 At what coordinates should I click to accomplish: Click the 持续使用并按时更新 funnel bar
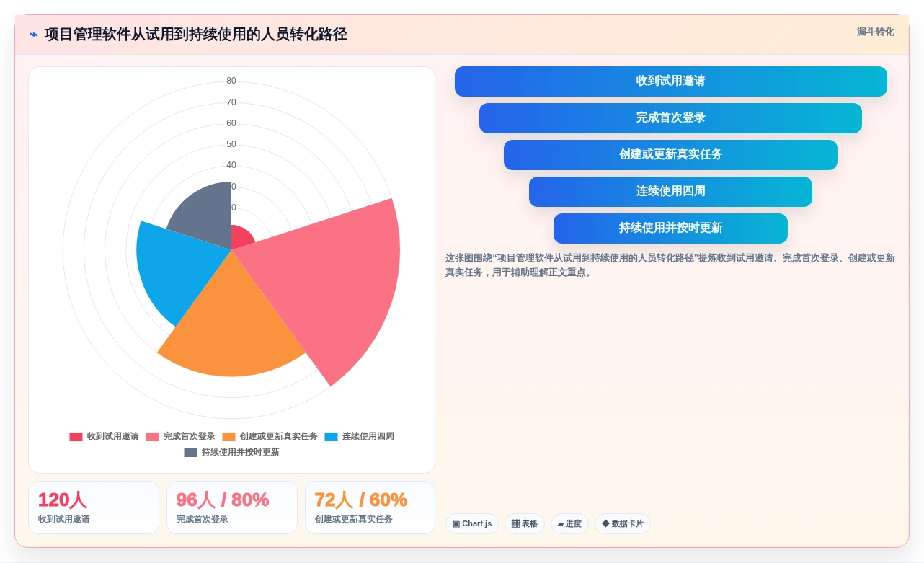pyautogui.click(x=670, y=229)
